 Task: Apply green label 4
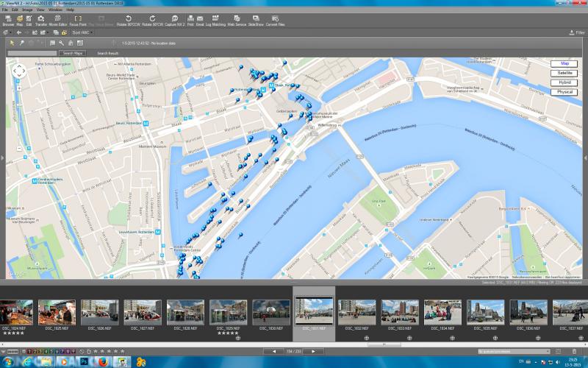click(x=46, y=352)
